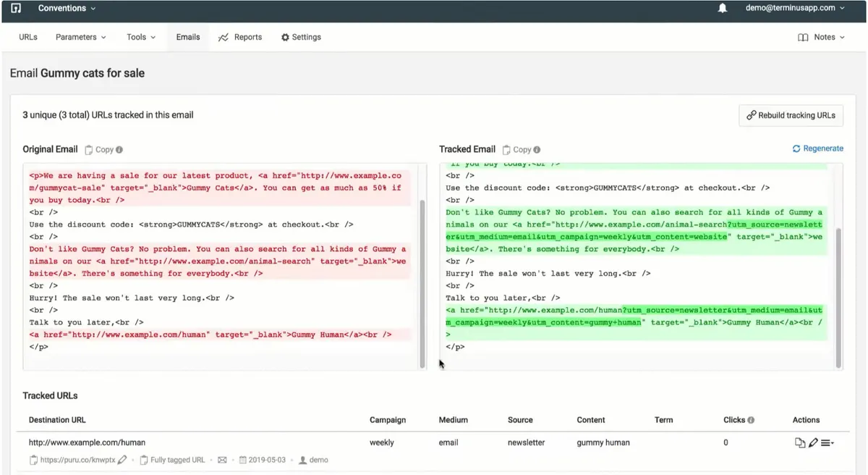Click the clipboard icon beside the puru.co short URL
The width and height of the screenshot is (868, 475).
(34, 459)
